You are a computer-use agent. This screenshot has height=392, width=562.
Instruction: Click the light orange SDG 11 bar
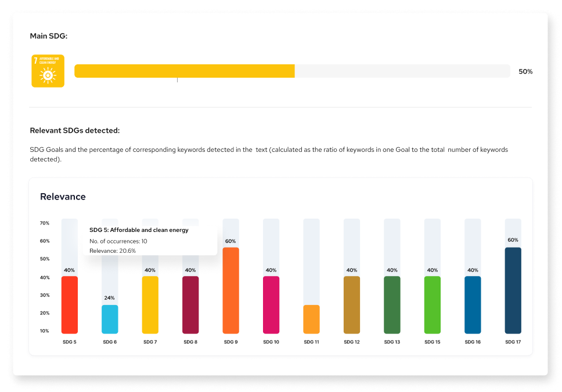coord(311,319)
